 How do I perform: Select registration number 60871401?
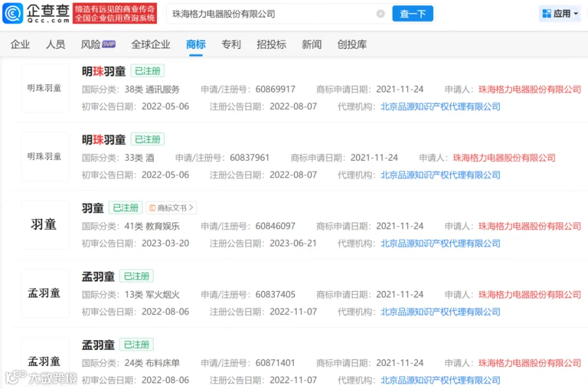click(x=275, y=363)
